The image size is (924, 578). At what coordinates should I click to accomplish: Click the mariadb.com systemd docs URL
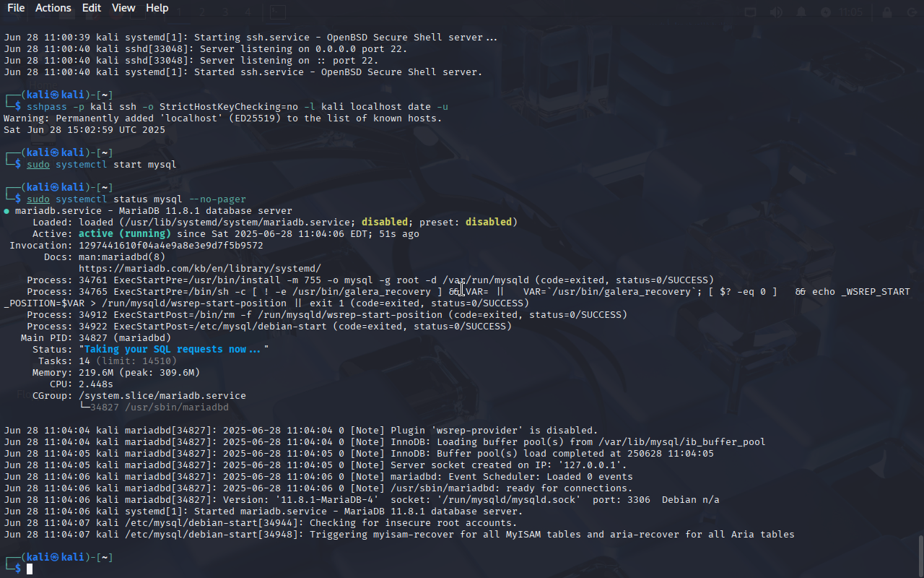[x=200, y=269]
